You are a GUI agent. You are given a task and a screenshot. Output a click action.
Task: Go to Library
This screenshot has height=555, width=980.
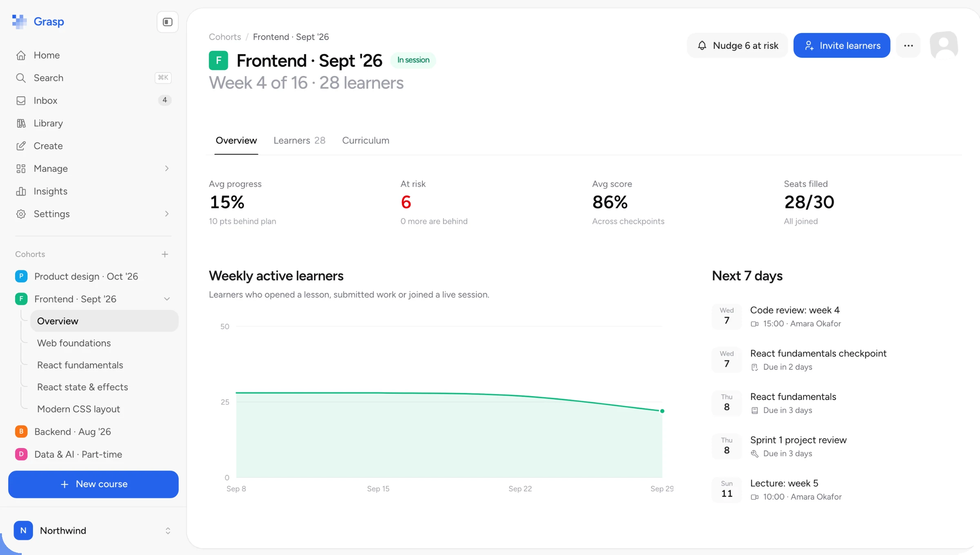pos(93,123)
